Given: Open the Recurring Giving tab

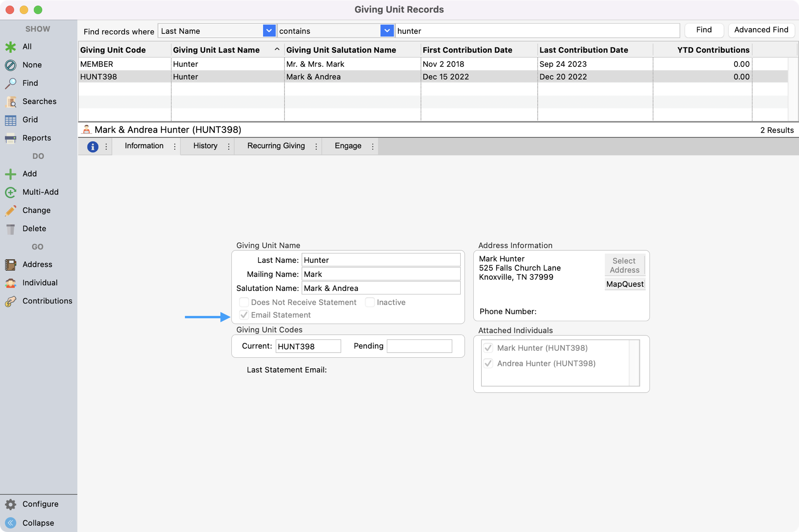Looking at the screenshot, I should (x=276, y=146).
